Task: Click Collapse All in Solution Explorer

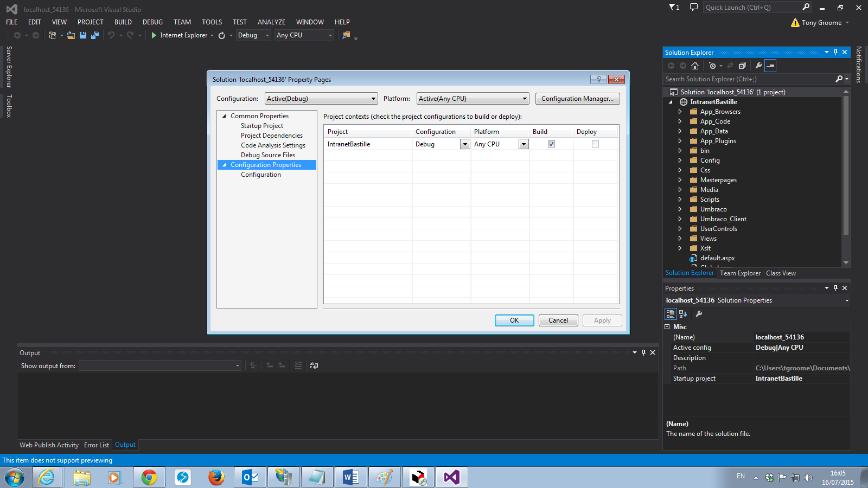Action: [742, 66]
